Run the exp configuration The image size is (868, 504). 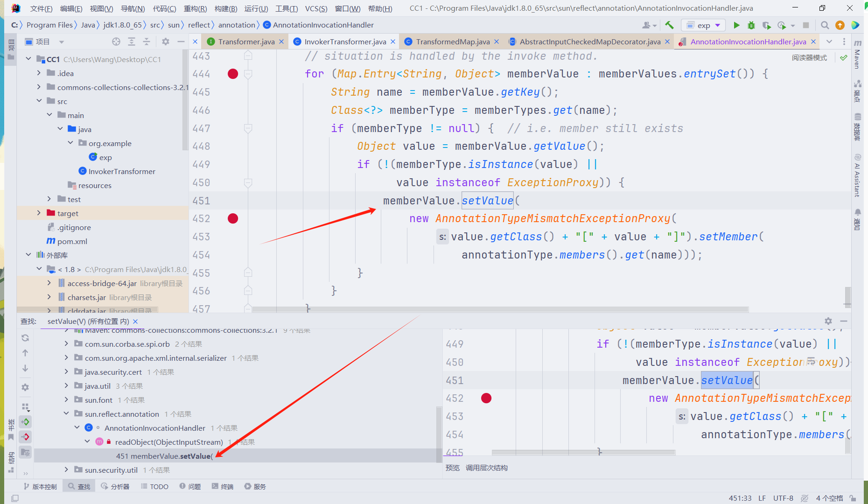tap(736, 25)
